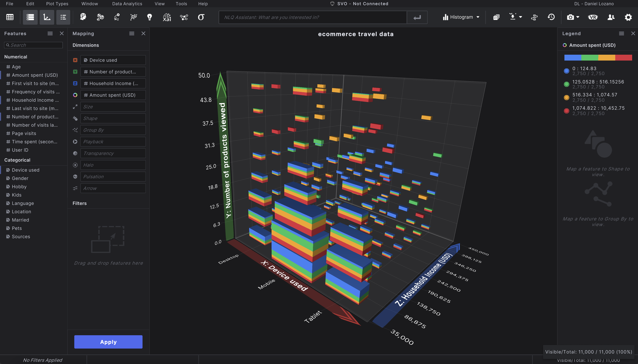Open the Data Analytics menu
This screenshot has width=638, height=364.
point(127,4)
